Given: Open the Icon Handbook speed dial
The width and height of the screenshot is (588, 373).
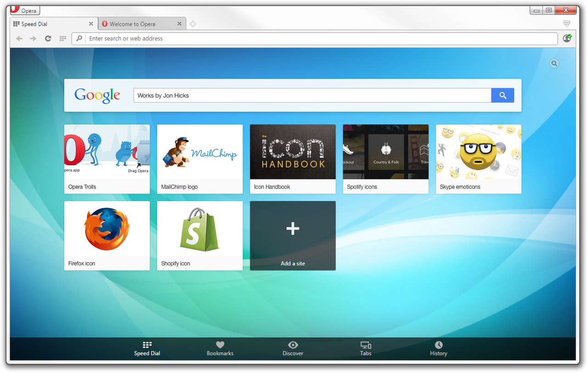Looking at the screenshot, I should (x=293, y=159).
